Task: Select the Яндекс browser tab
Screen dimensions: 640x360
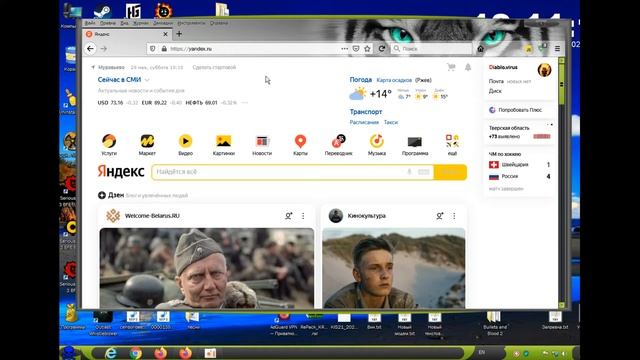Action: (127, 34)
